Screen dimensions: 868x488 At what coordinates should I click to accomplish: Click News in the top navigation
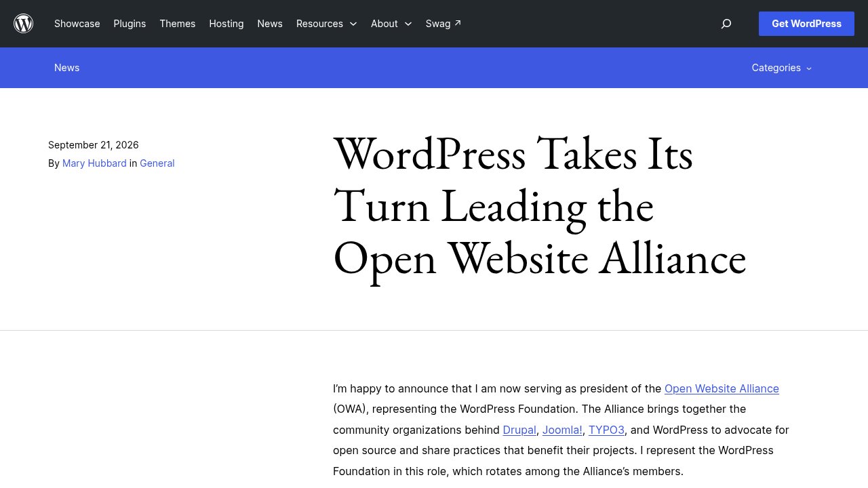(x=270, y=24)
